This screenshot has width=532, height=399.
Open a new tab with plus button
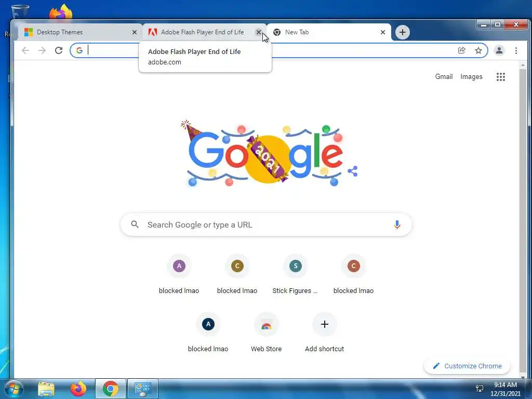pos(403,32)
